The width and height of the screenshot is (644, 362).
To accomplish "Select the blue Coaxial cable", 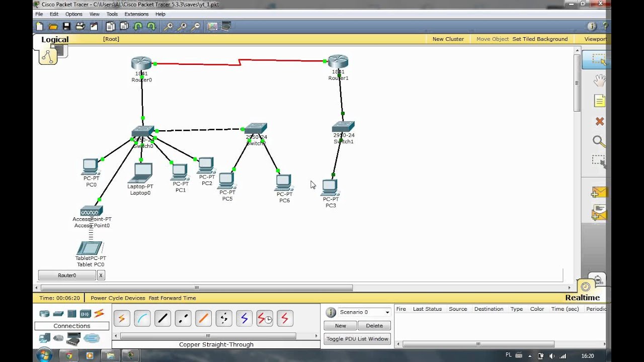I will (244, 318).
